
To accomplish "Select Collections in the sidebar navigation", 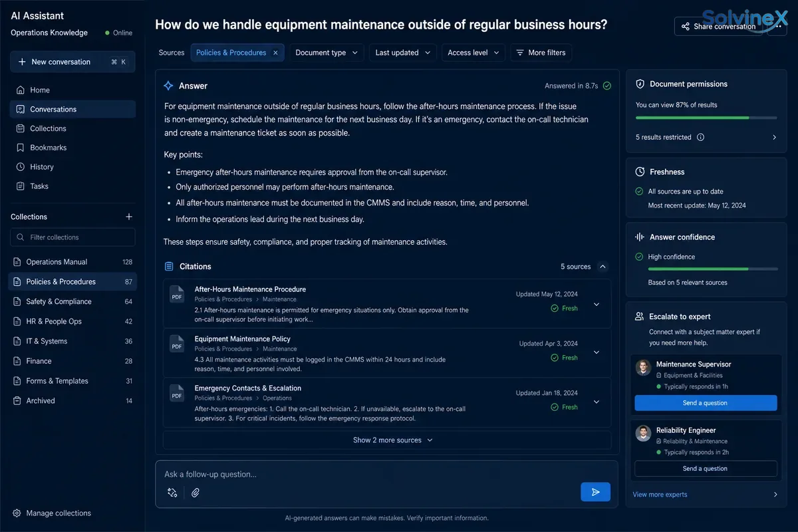I will [72, 128].
